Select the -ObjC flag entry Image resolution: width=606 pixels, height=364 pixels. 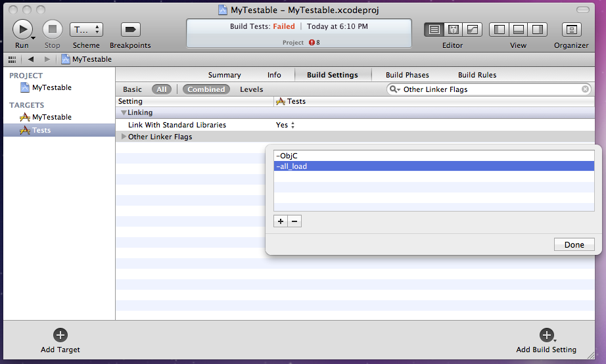point(434,156)
